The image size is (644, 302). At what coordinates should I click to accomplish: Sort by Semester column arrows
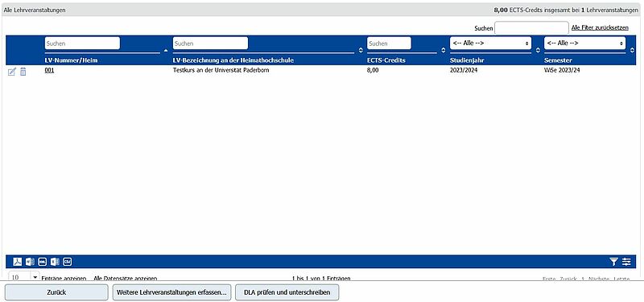pos(632,50)
